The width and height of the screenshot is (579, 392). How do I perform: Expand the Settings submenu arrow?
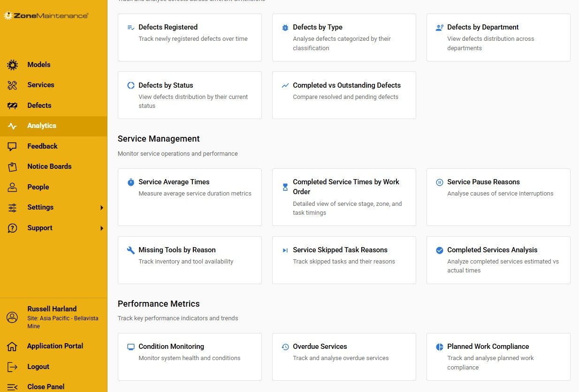101,208
